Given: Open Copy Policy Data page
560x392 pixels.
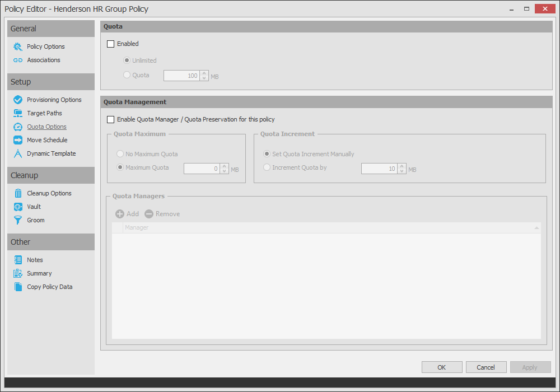Looking at the screenshot, I should (50, 287).
